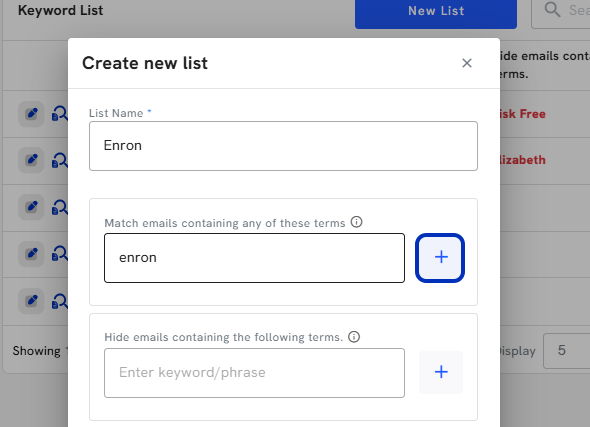Screen dimensions: 590x427
Task: Click the 'lizabeth' red list name
Action: [x=522, y=160]
